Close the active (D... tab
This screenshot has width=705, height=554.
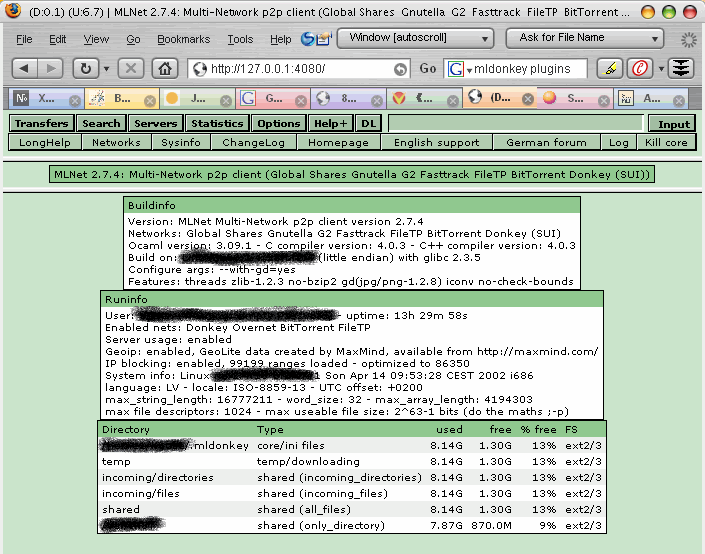pos(528,99)
